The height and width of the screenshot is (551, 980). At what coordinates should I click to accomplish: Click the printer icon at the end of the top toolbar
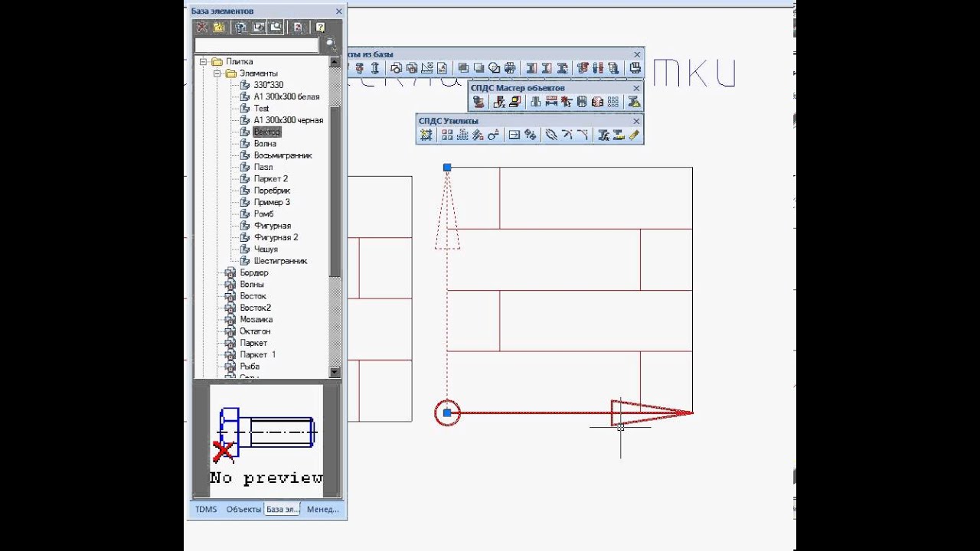click(x=635, y=68)
